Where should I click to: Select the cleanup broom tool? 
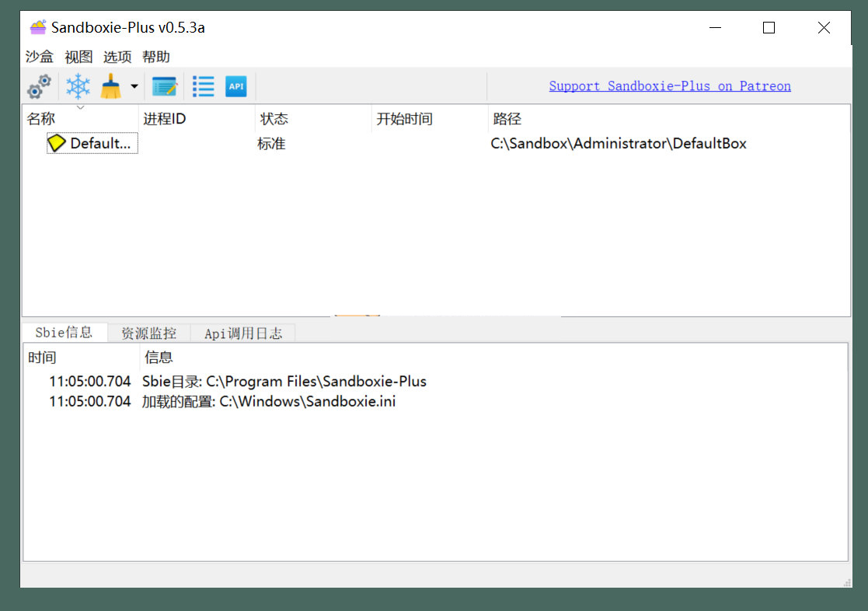(110, 86)
